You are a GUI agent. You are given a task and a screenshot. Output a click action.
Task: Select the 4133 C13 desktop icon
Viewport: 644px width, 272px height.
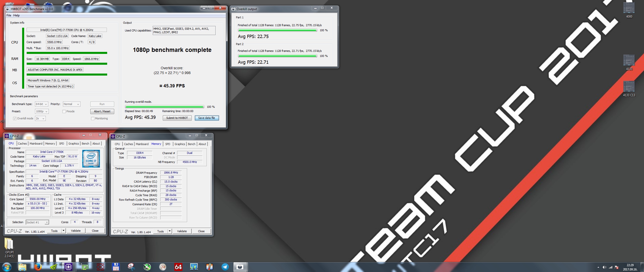point(629,89)
